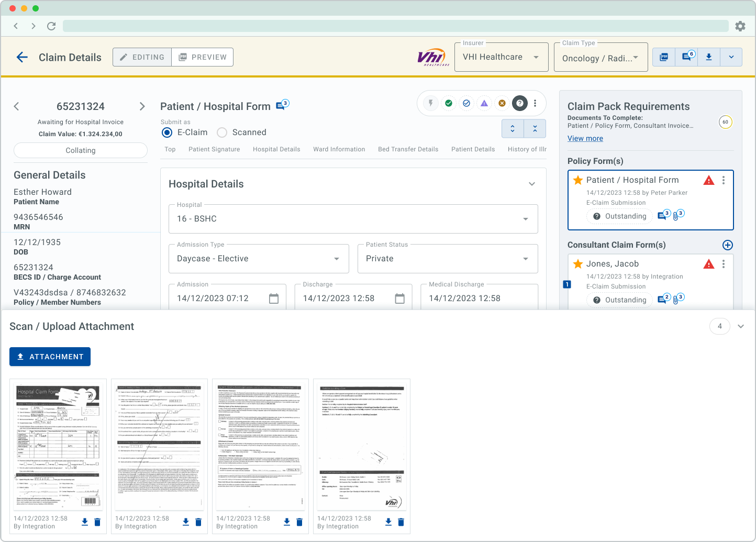Screen dimensions: 756x542
Task: Open calendar picker for Admission date
Action: (x=274, y=298)
